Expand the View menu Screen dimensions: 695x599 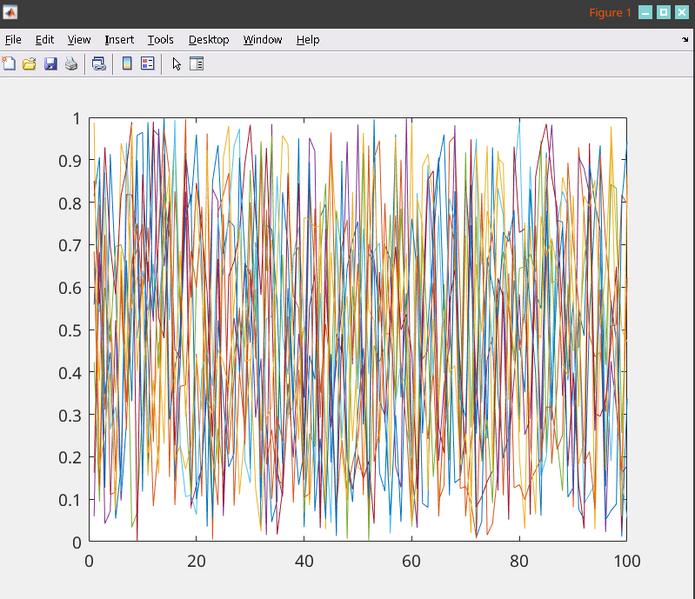[79, 40]
